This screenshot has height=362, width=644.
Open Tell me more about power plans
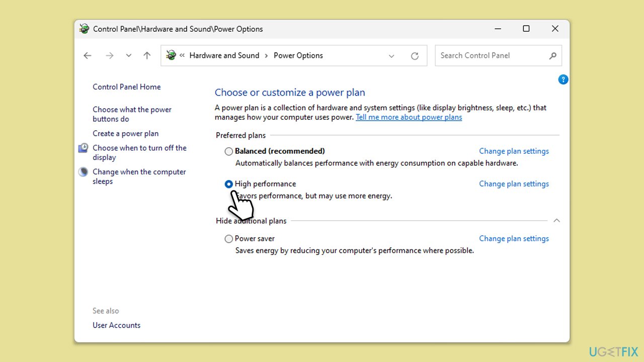click(409, 117)
